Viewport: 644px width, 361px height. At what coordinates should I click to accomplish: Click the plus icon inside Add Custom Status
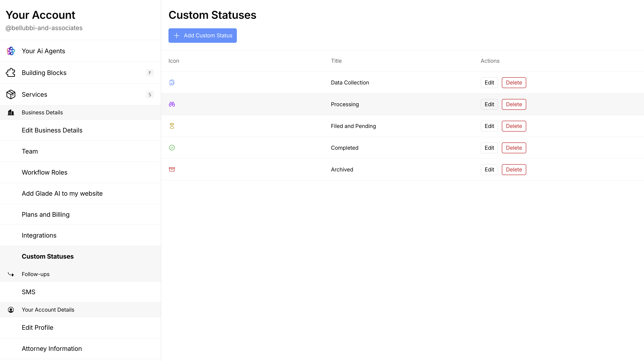pyautogui.click(x=177, y=36)
